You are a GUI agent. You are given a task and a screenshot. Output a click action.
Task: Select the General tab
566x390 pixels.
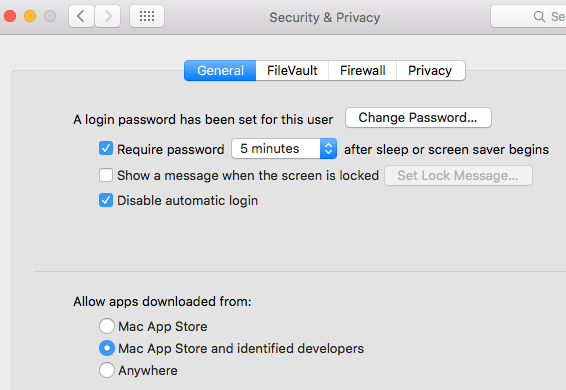[x=220, y=70]
